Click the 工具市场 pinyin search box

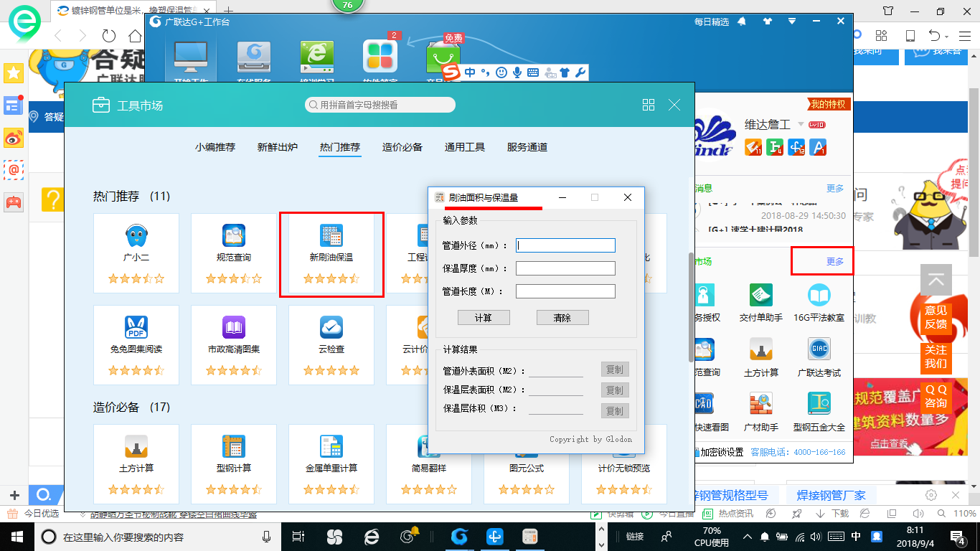tap(380, 105)
